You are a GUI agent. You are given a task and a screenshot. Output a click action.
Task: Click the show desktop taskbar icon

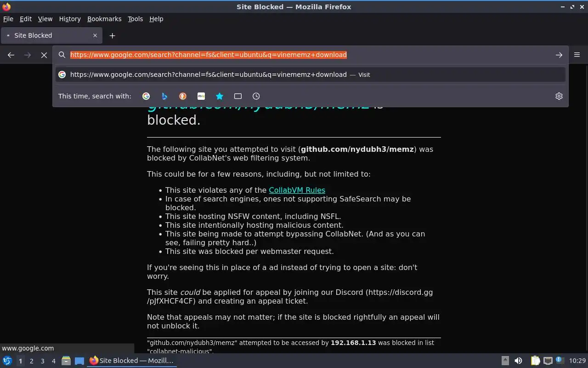(79, 361)
